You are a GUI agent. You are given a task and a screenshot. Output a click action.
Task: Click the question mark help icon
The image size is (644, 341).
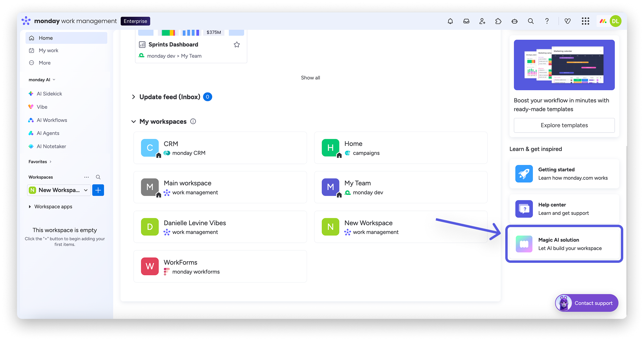click(x=547, y=21)
